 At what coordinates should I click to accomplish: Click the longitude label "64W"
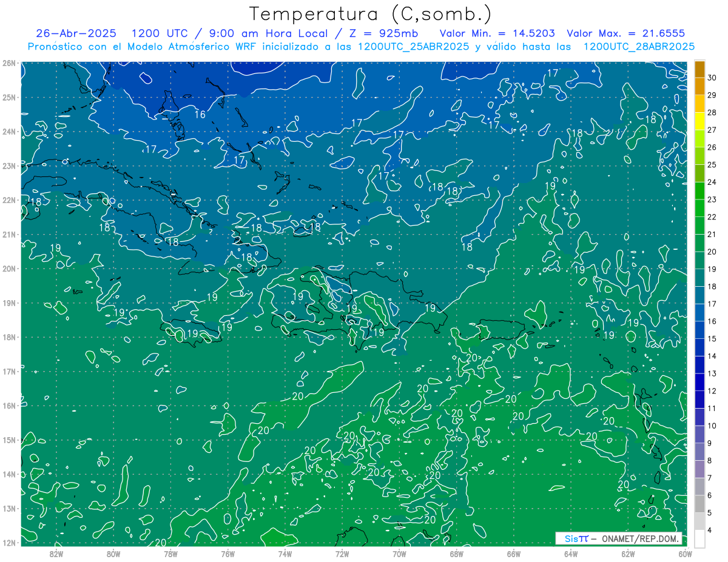click(571, 553)
